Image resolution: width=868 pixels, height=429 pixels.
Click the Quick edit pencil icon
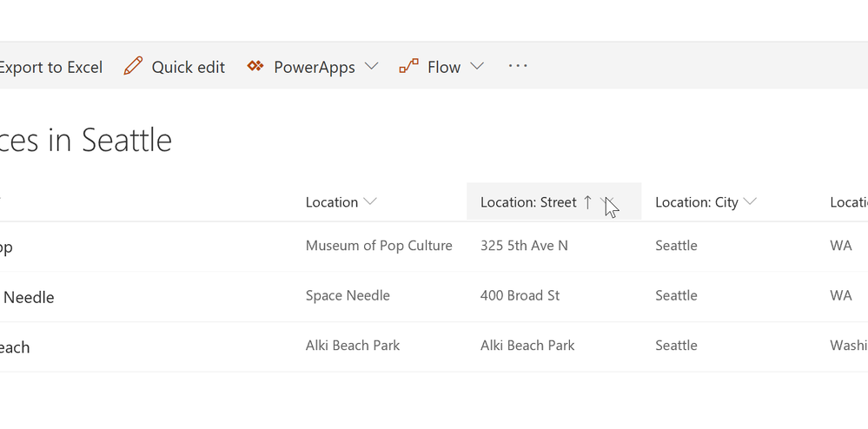[x=133, y=67]
